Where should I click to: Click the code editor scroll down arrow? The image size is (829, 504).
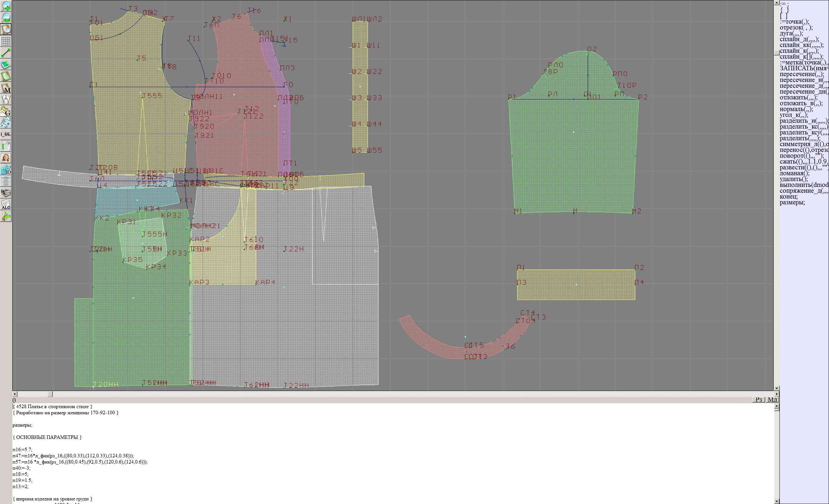click(777, 501)
